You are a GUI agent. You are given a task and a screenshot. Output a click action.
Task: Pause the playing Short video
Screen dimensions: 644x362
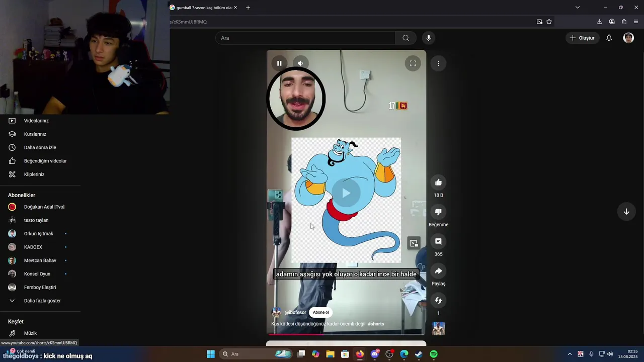pyautogui.click(x=279, y=63)
